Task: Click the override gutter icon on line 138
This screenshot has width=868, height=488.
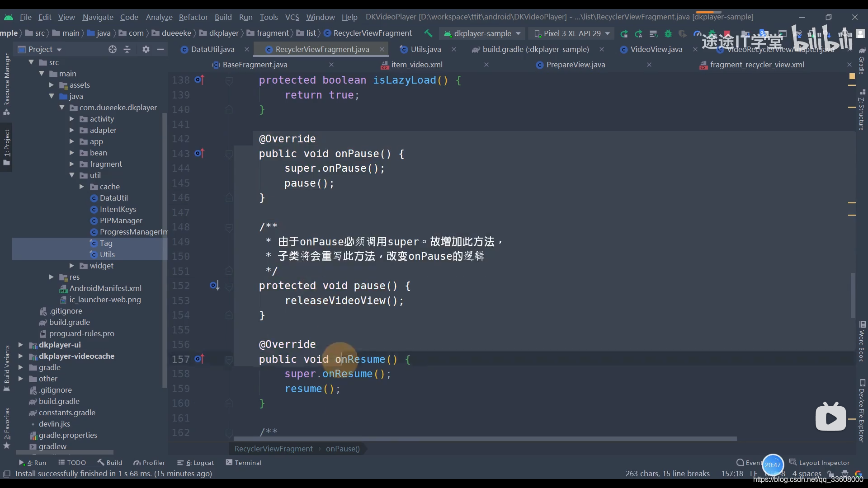Action: click(199, 80)
